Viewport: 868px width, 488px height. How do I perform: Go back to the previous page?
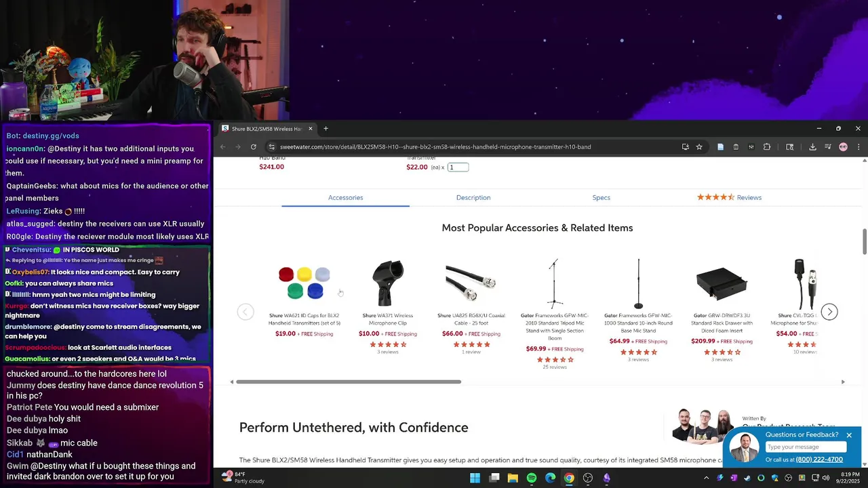tap(223, 147)
